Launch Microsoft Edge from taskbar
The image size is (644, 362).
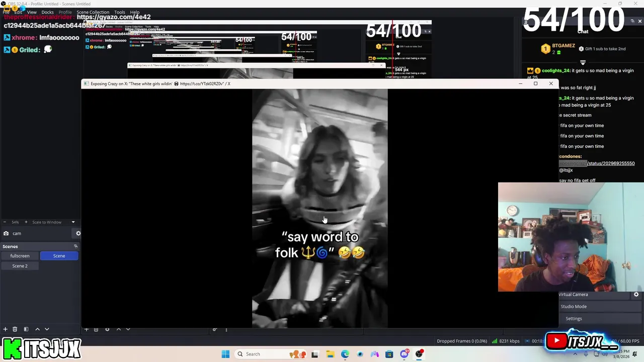(x=345, y=354)
